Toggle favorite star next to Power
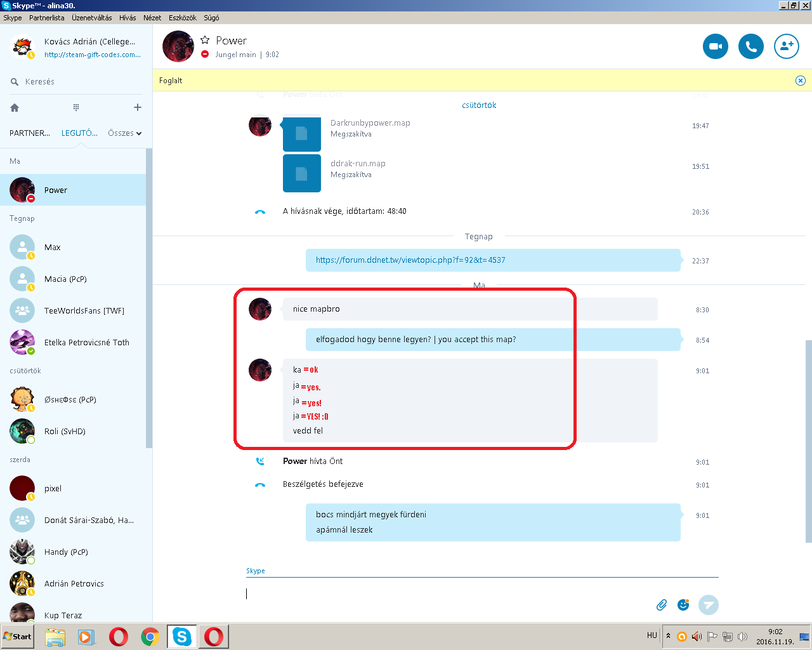 [x=205, y=40]
